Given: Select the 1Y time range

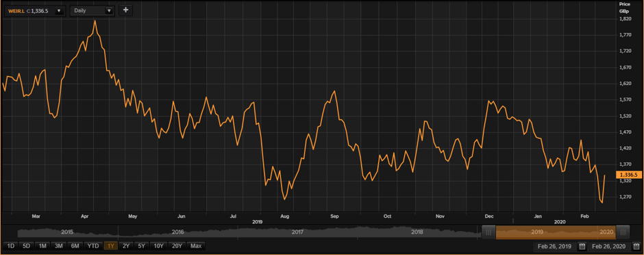Looking at the screenshot, I should pos(111,246).
